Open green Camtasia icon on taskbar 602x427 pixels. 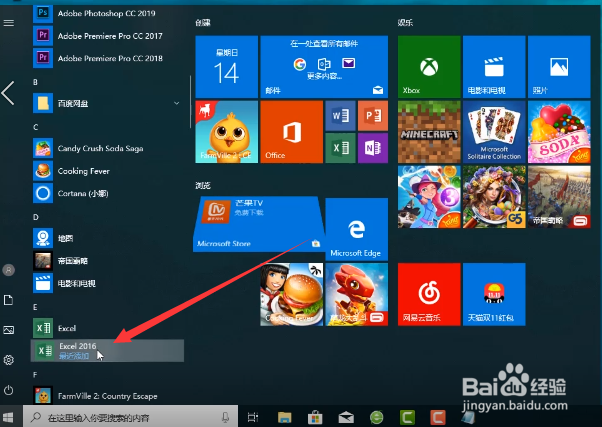(x=407, y=417)
